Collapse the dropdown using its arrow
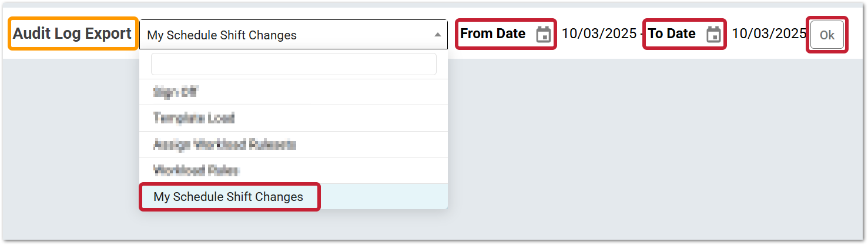This screenshot has width=868, height=245. point(438,35)
